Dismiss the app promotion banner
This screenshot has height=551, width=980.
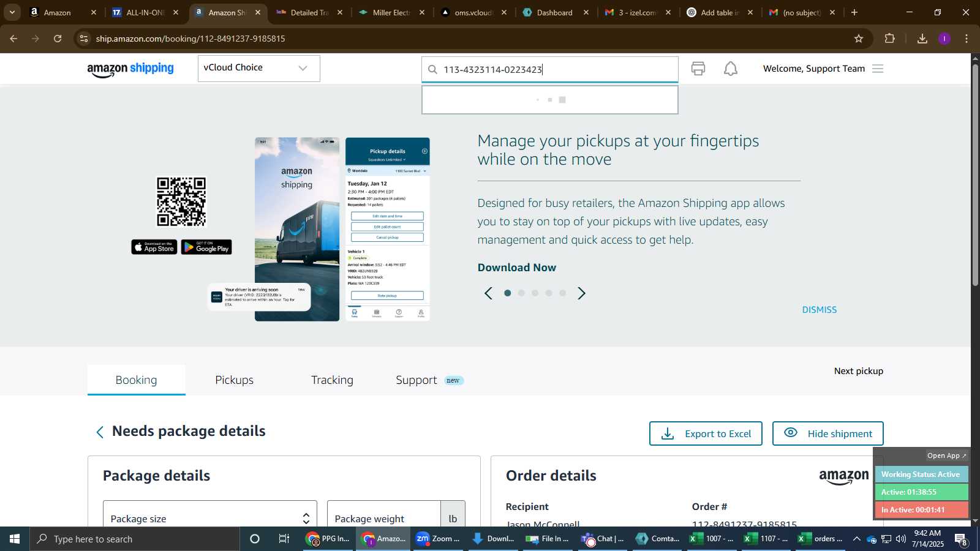click(x=820, y=310)
